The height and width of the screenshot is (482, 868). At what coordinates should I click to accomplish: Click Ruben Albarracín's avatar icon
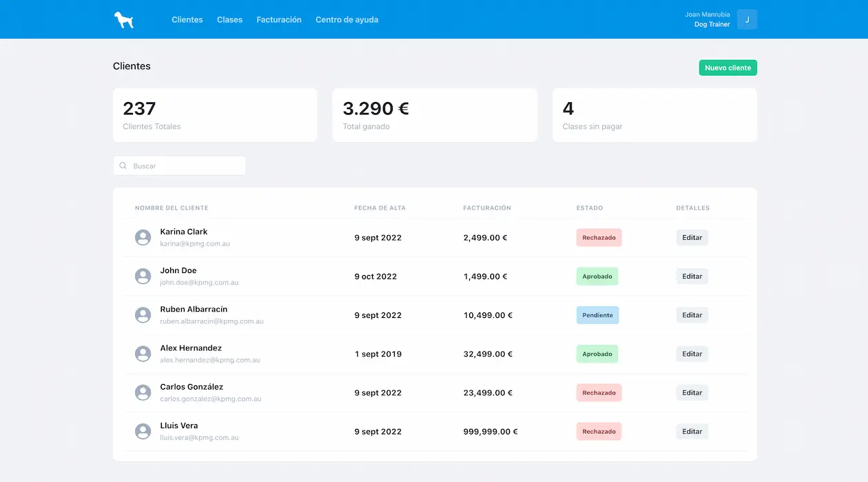pyautogui.click(x=143, y=314)
